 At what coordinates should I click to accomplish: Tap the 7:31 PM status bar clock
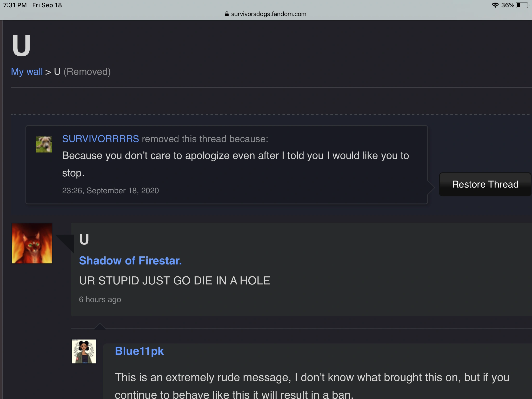click(15, 5)
